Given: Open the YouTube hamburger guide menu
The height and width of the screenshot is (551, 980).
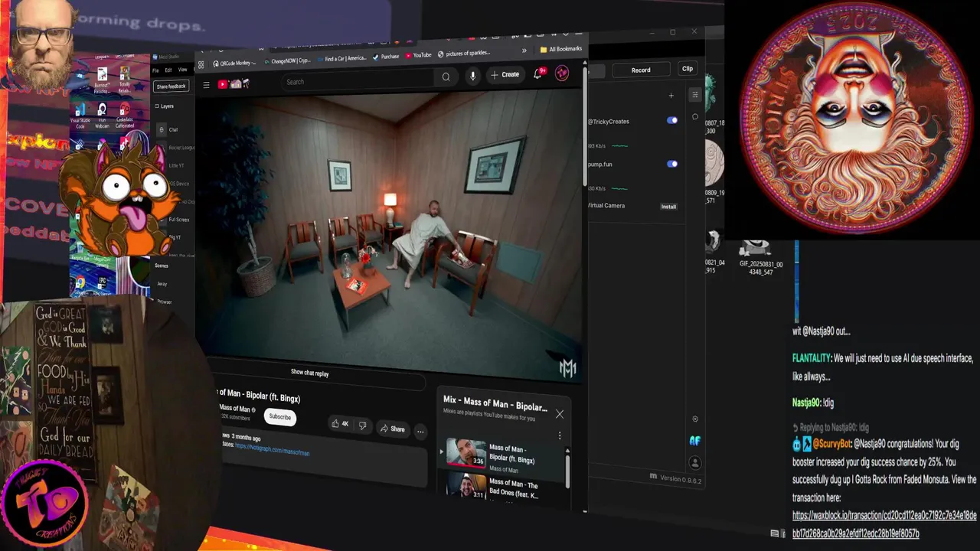Looking at the screenshot, I should pos(206,85).
